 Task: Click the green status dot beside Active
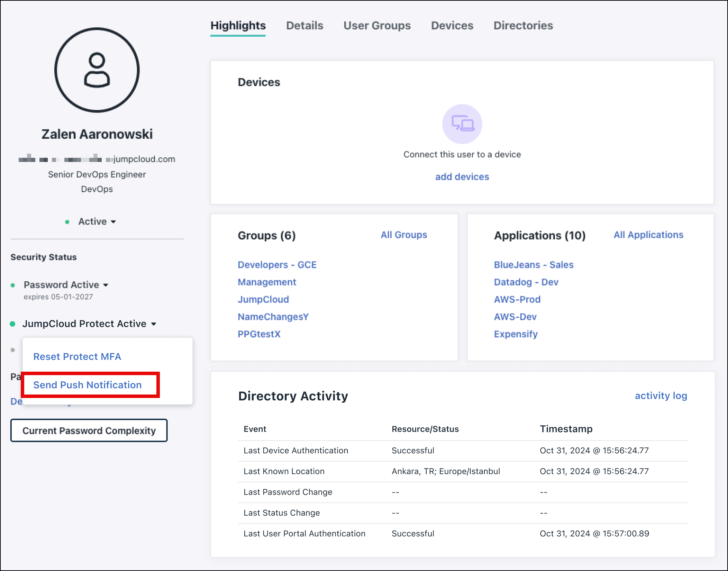[x=68, y=222]
